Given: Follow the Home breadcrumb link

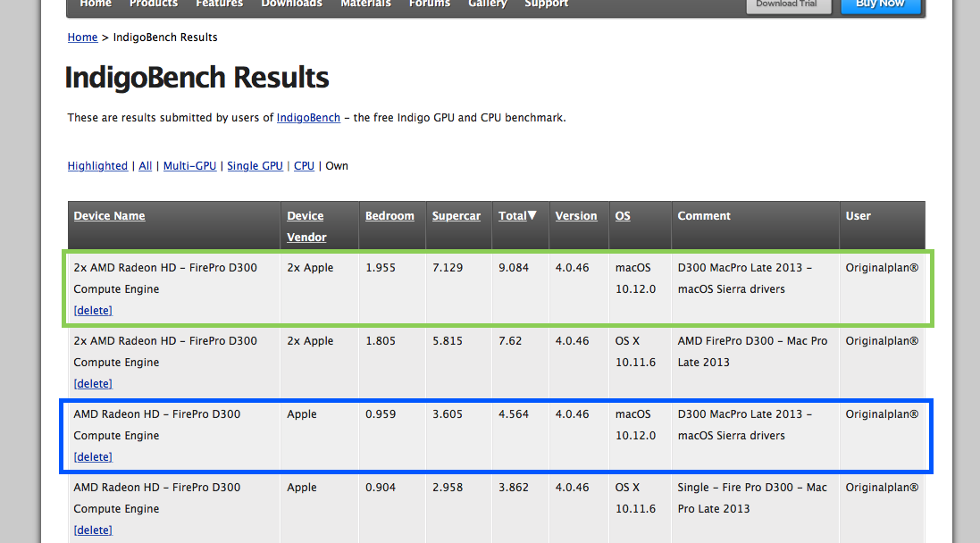Looking at the screenshot, I should 82,38.
